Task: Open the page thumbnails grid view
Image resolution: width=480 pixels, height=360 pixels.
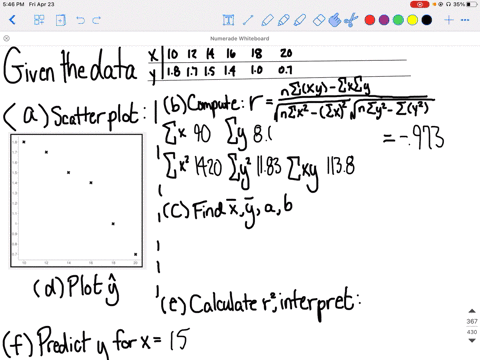Action: point(39,20)
